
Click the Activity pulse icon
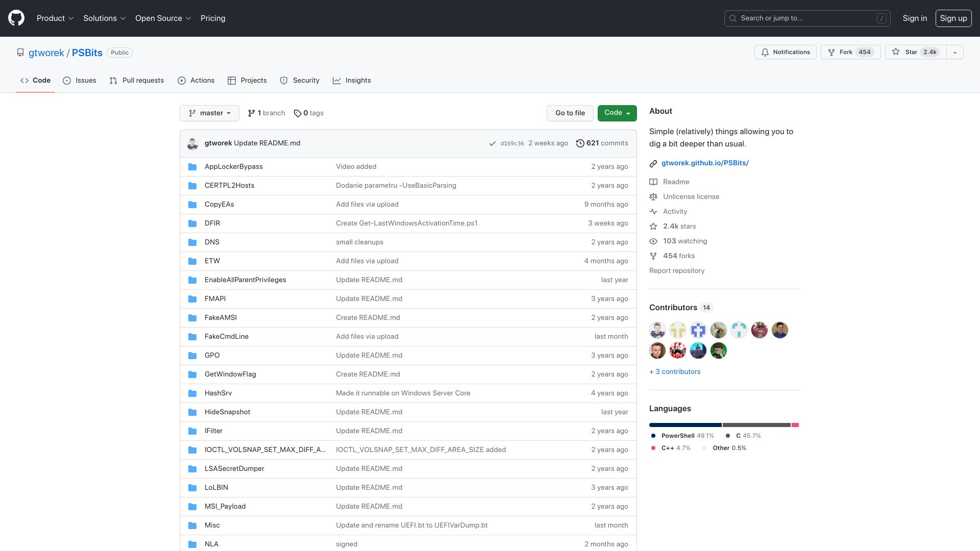click(653, 212)
